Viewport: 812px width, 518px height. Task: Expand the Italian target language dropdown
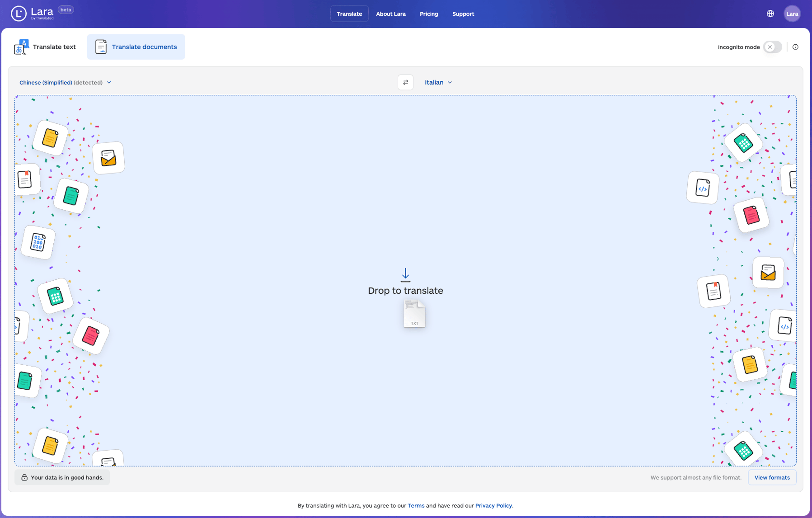[438, 82]
